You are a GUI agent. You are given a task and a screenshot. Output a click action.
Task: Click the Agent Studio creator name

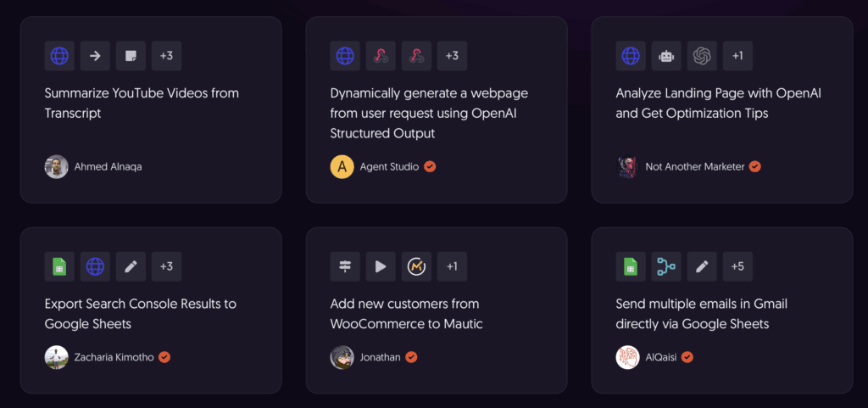click(389, 167)
